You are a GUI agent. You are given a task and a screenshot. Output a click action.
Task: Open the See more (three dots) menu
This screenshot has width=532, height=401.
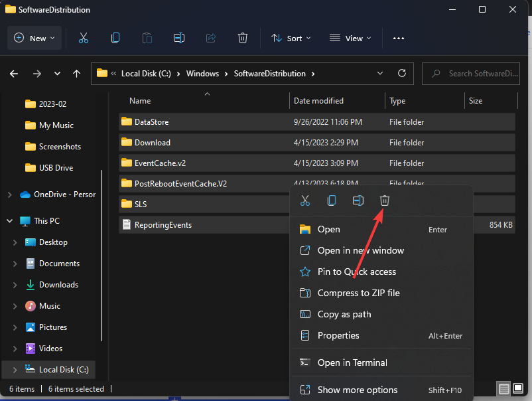398,39
